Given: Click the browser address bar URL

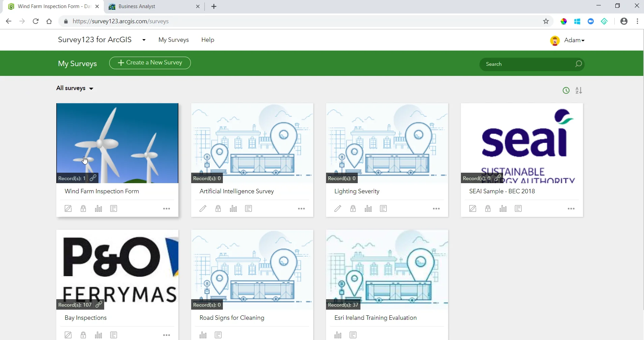Looking at the screenshot, I should pyautogui.click(x=121, y=21).
